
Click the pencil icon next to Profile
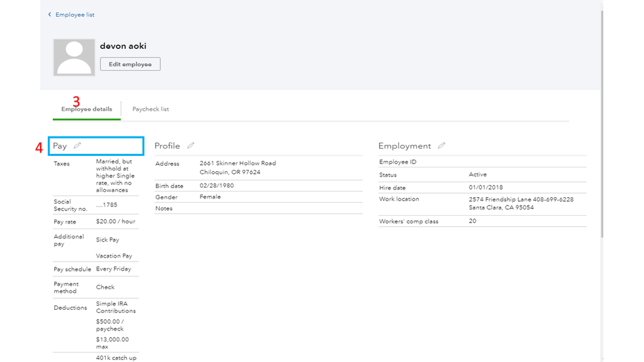coord(191,146)
